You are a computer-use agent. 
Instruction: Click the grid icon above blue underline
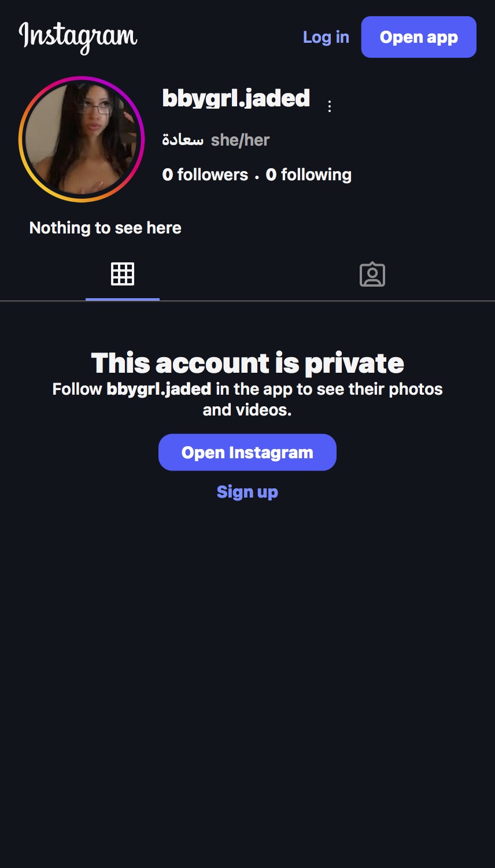123,274
